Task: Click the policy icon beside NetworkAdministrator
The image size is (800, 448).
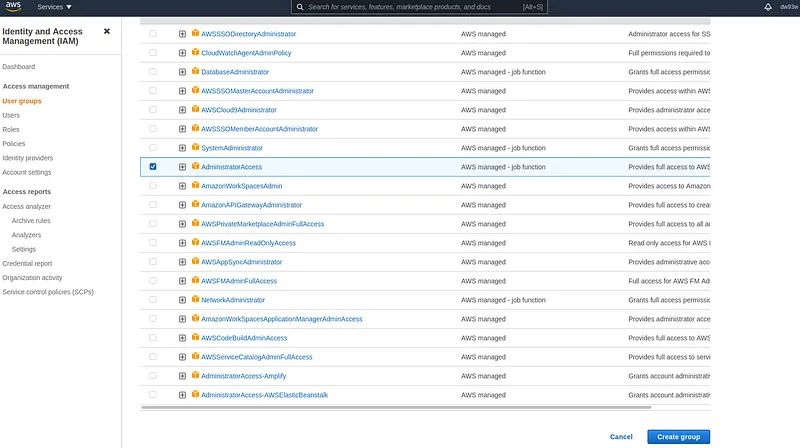Action: point(195,300)
